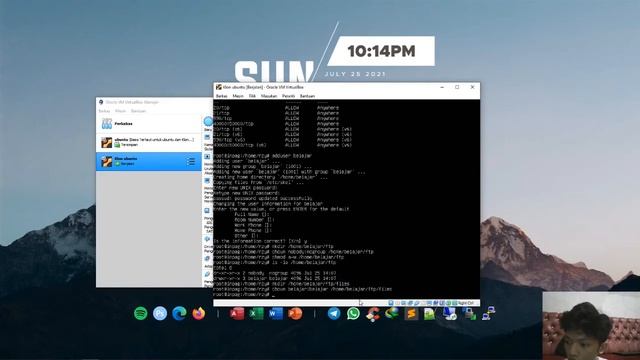Image resolution: width=640 pixels, height=360 pixels.
Task: Launch Photoshop from the dock
Action: point(160,313)
